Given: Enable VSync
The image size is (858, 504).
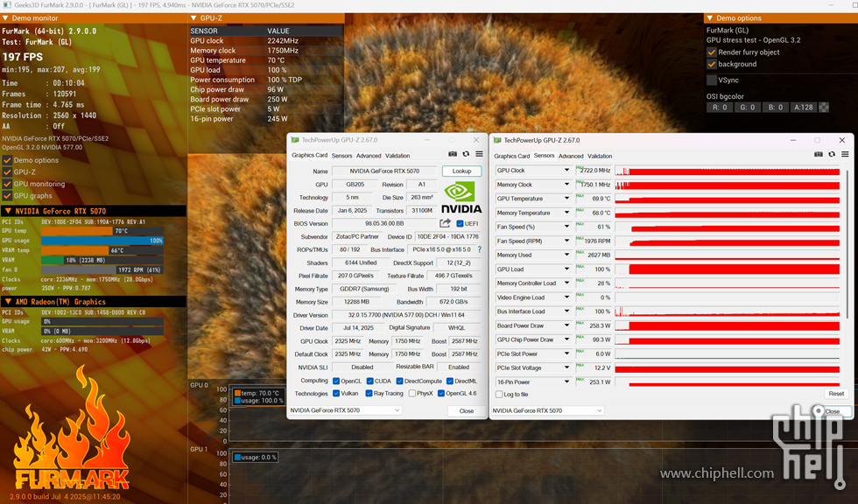Looking at the screenshot, I should pyautogui.click(x=711, y=80).
